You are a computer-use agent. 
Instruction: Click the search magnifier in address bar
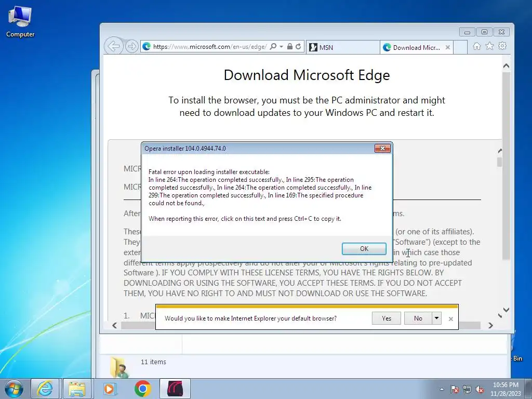coord(273,46)
